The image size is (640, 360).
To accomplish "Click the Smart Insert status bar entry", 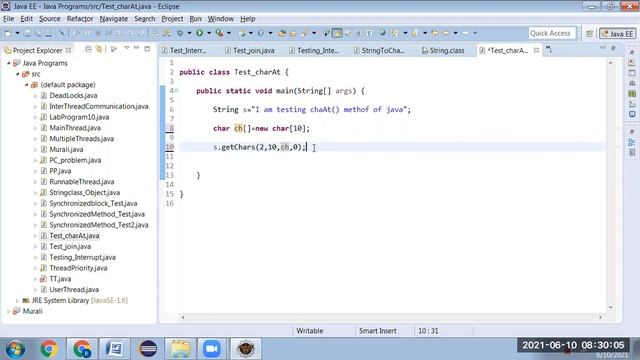I will pyautogui.click(x=378, y=331).
